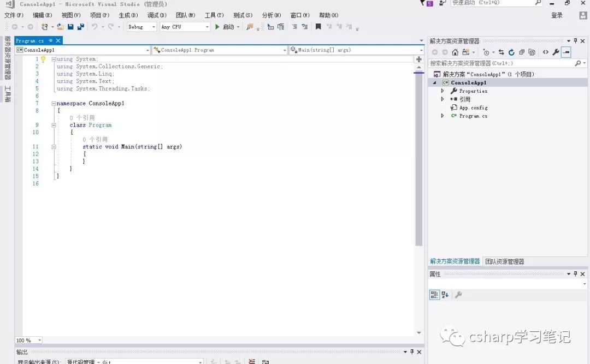Click the 启动 start button label
The image size is (590, 364).
pos(228,27)
